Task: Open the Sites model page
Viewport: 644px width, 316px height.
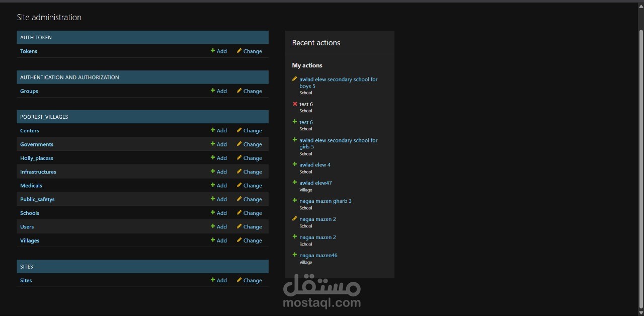Action: (26, 280)
